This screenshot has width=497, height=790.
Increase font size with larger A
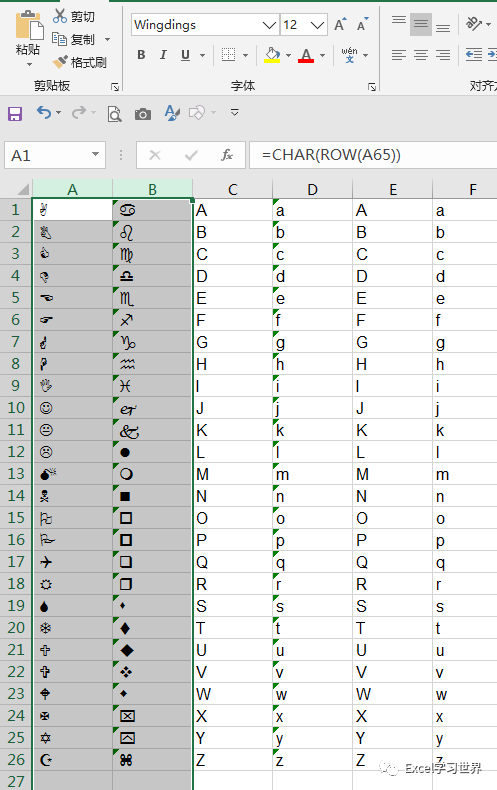[x=340, y=24]
